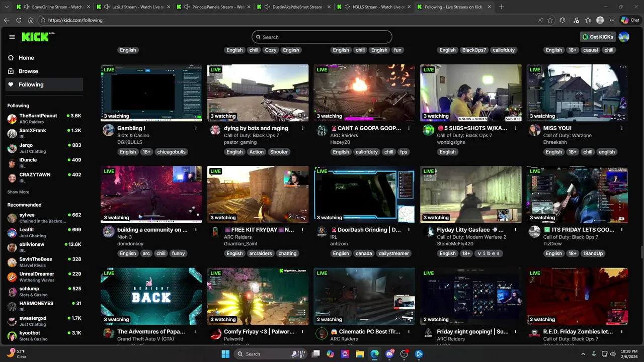The width and height of the screenshot is (644, 362).
Task: Favorite this page with star icon
Action: click(x=550, y=20)
